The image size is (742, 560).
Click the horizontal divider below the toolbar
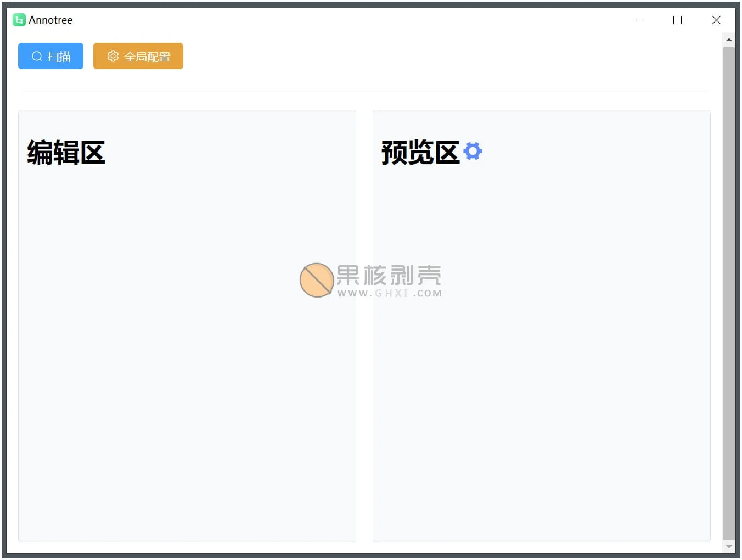364,89
